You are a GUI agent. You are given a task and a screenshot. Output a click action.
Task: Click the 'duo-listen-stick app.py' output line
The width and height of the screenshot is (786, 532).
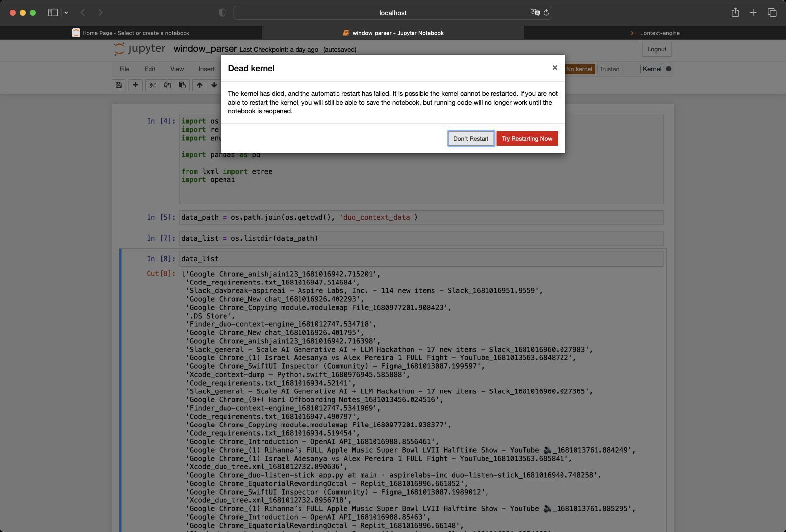pyautogui.click(x=393, y=475)
